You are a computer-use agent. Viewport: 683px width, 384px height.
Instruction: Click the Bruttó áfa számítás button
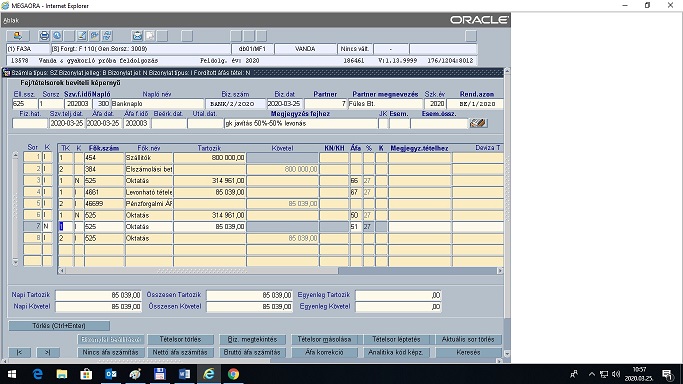252,352
